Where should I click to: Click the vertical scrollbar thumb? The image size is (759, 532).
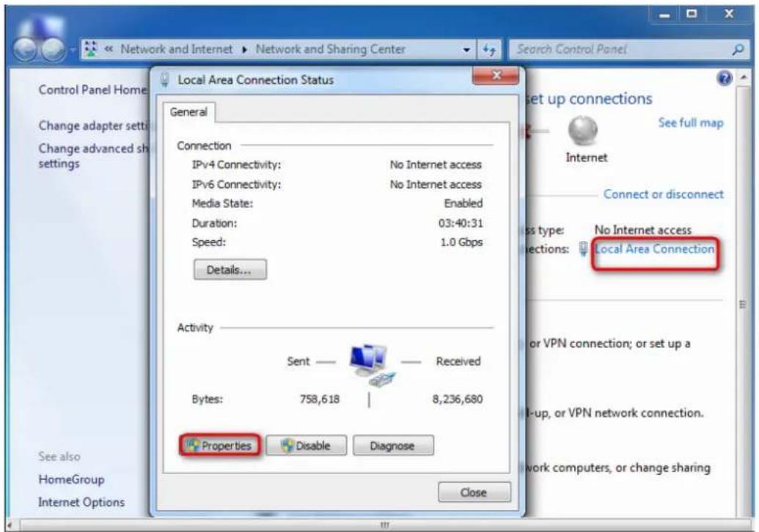point(743,304)
